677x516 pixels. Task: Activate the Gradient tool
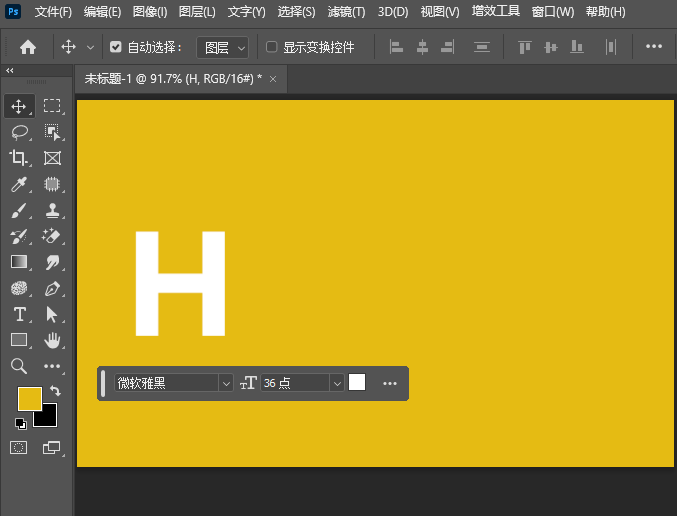pos(19,262)
